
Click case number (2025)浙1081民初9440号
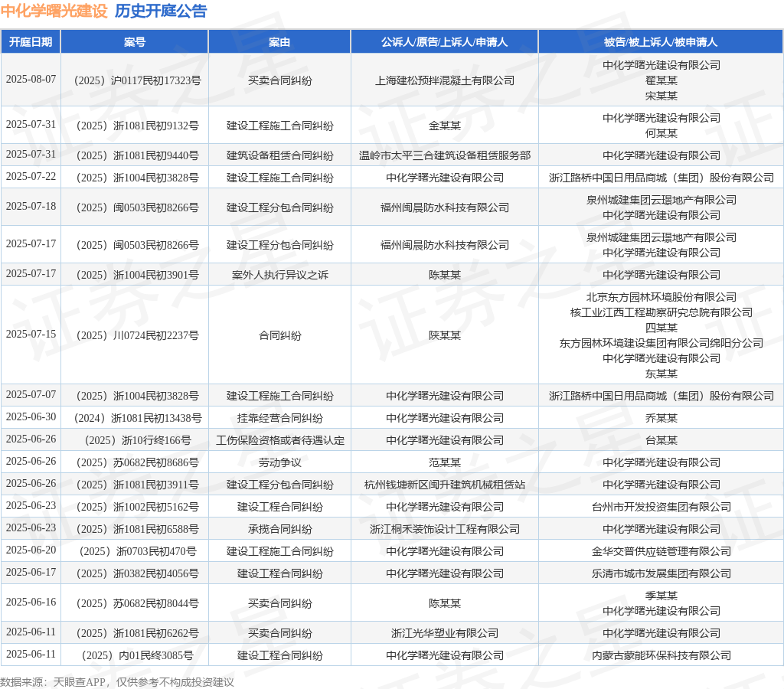click(x=138, y=155)
